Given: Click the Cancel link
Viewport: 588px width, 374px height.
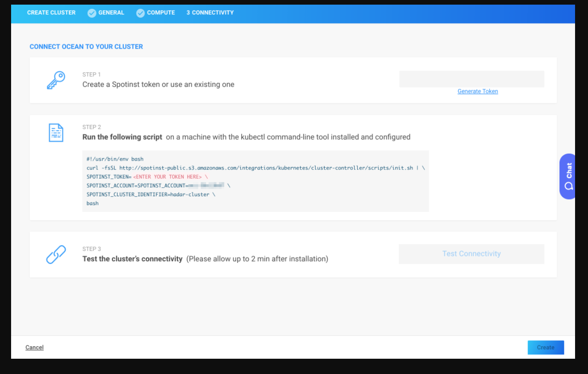Looking at the screenshot, I should [35, 348].
